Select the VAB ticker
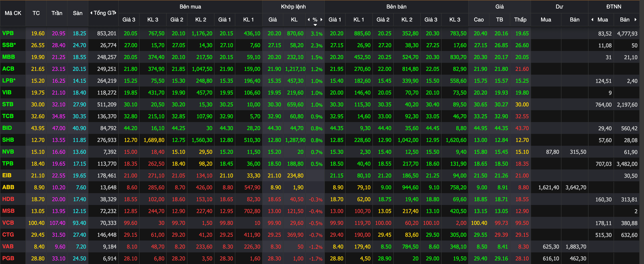This screenshot has height=264, width=644. [x=8, y=246]
